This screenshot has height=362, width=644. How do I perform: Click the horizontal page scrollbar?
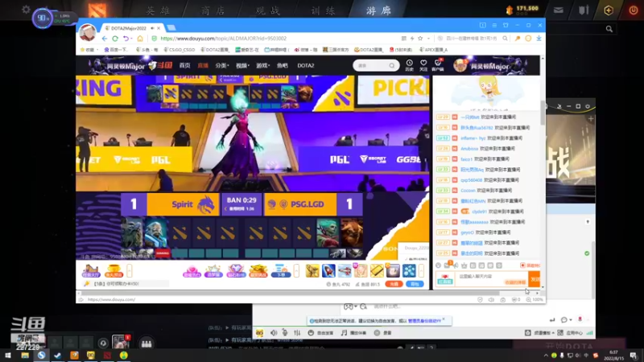(291, 293)
